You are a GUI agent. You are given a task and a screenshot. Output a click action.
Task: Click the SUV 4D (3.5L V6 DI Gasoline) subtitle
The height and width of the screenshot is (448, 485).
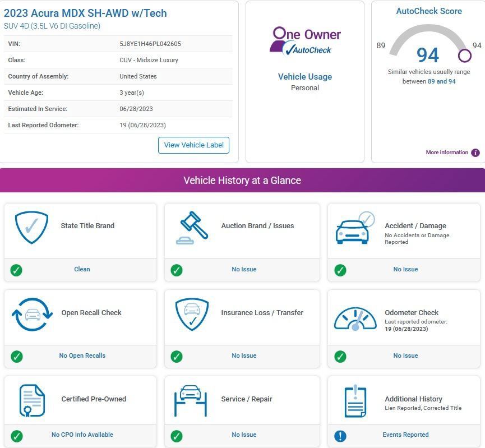pos(52,26)
